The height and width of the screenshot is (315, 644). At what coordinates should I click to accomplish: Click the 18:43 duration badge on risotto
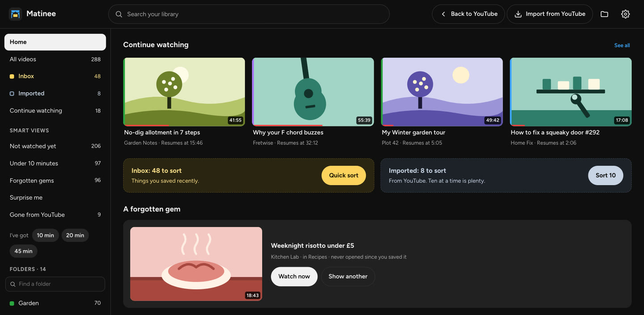click(x=252, y=295)
